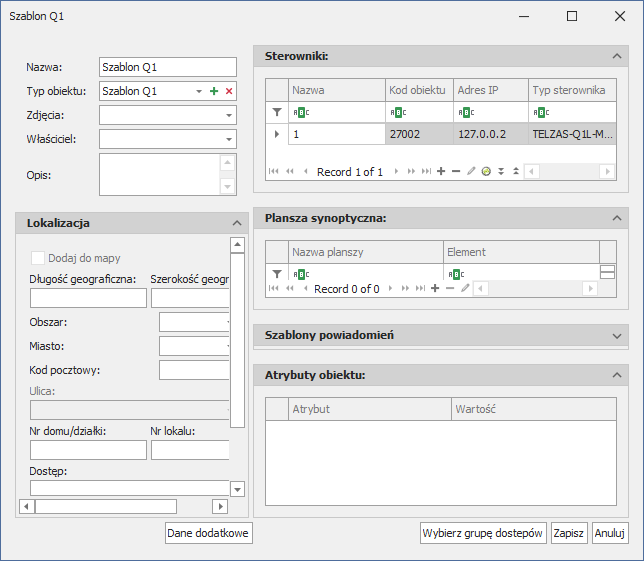Screen dimensions: 644x561
Task: Open ABC filter in Adres IP column
Action: pyautogui.click(x=466, y=113)
